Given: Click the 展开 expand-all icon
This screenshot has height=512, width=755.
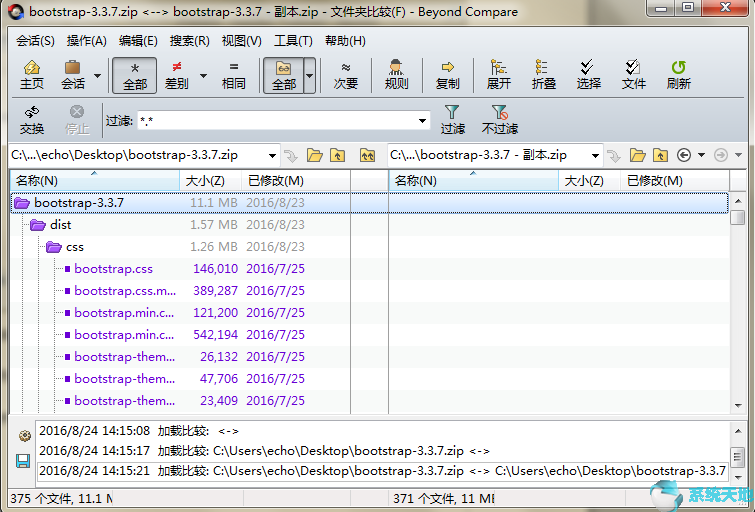Looking at the screenshot, I should coord(498,75).
